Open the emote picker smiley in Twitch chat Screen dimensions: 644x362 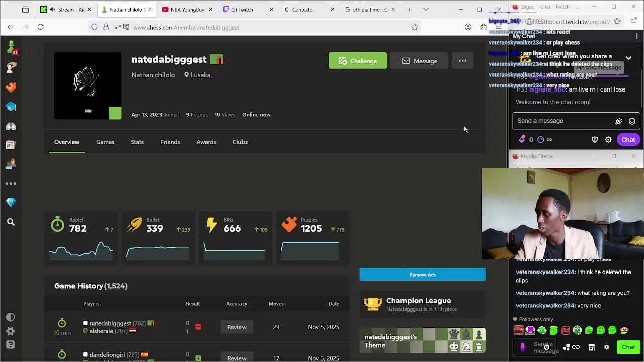[x=632, y=121]
